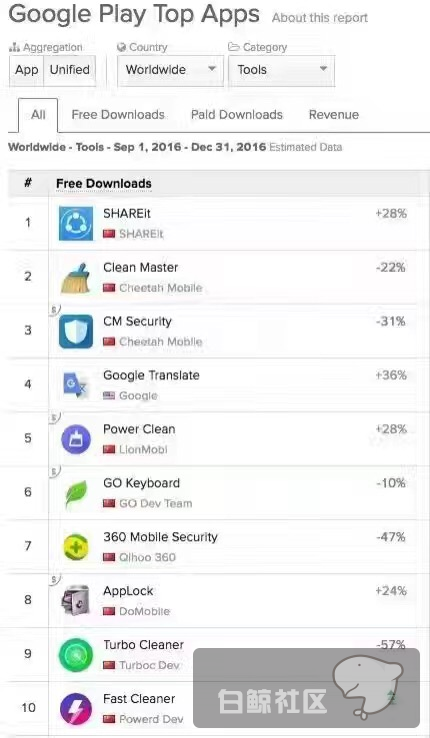Viewport: 430px width, 738px height.
Task: Expand the Tools category dropdown
Action: tap(281, 70)
